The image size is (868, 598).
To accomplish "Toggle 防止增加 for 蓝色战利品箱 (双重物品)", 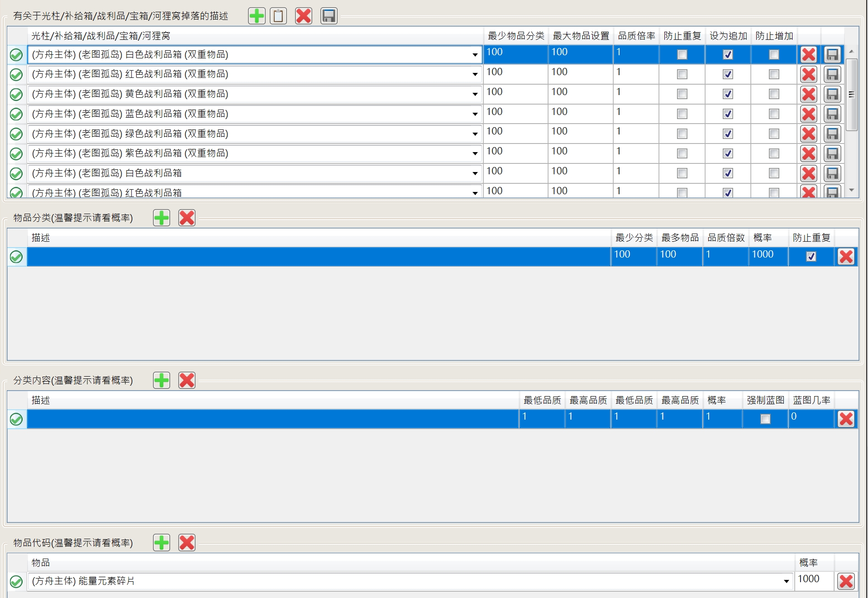I will point(774,114).
